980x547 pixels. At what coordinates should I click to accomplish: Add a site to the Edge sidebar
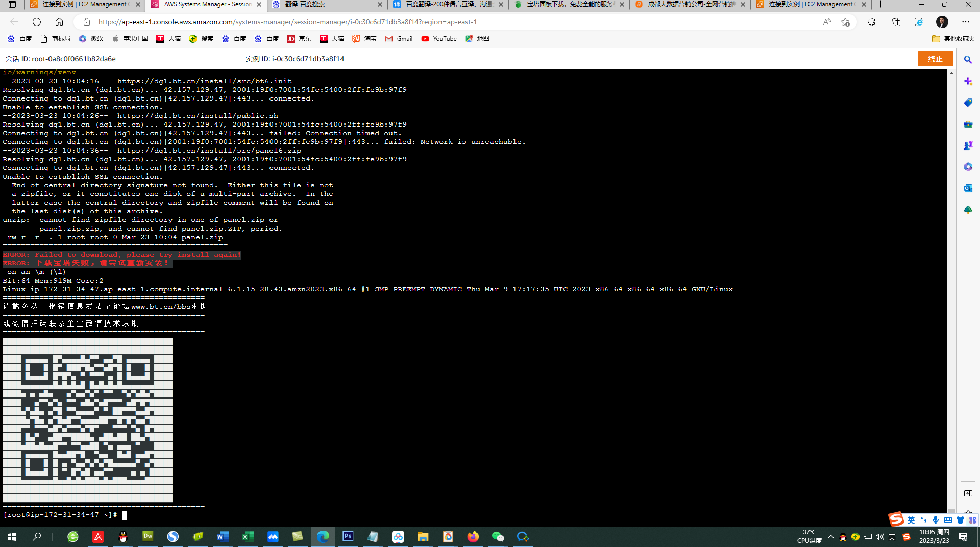point(968,233)
